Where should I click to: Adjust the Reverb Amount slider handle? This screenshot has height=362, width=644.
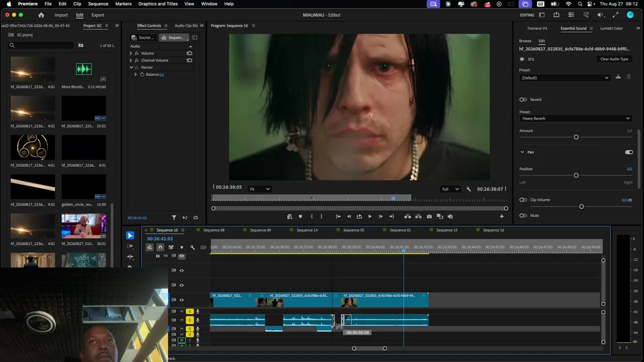(576, 137)
